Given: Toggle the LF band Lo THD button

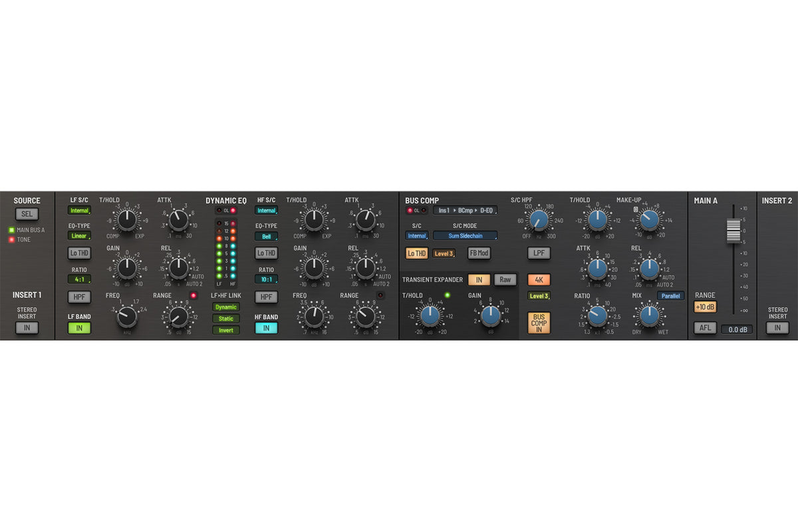Looking at the screenshot, I should (x=79, y=253).
